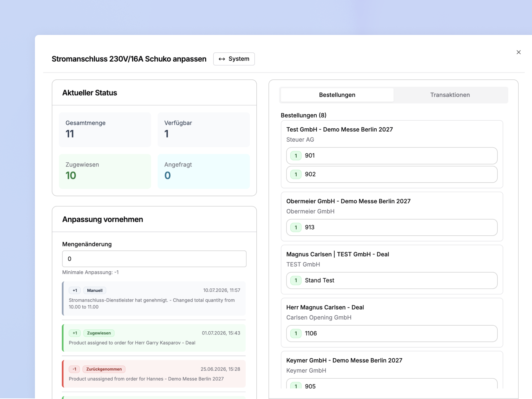The height and width of the screenshot is (399, 532).
Task: Open order position 902
Action: (392, 174)
